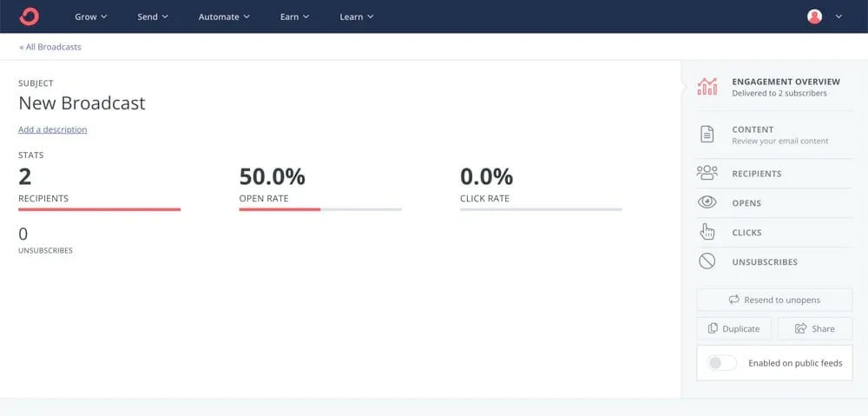This screenshot has width=868, height=416.
Task: Click the Add a description link
Action: 53,129
